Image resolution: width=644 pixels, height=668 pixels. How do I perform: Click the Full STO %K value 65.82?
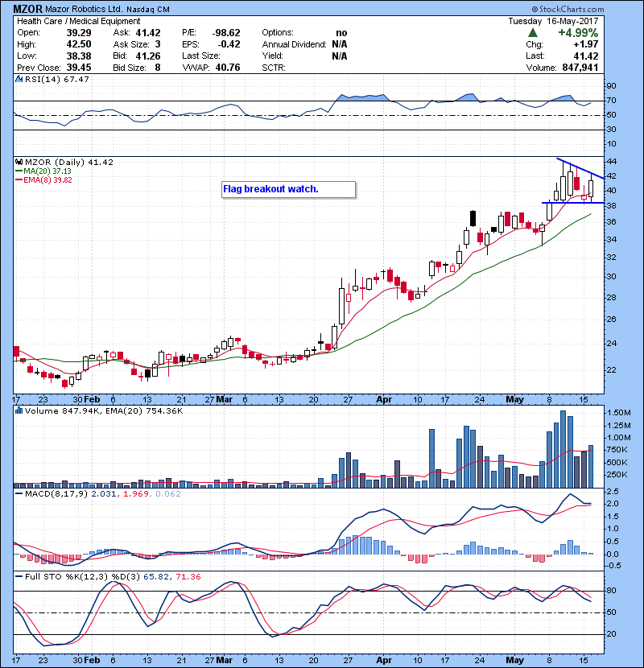pos(155,577)
